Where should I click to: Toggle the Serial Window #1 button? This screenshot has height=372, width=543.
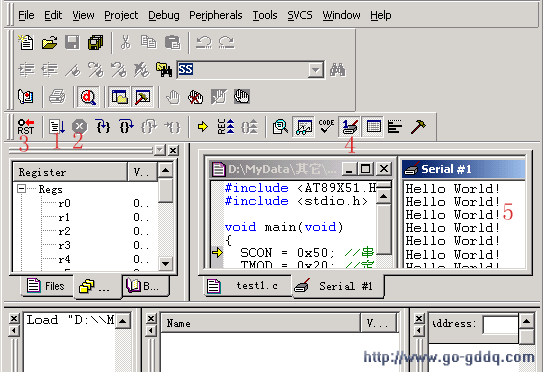coord(349,126)
